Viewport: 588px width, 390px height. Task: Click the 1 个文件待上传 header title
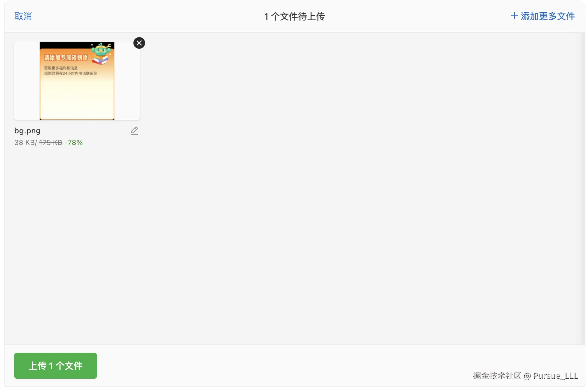(294, 16)
